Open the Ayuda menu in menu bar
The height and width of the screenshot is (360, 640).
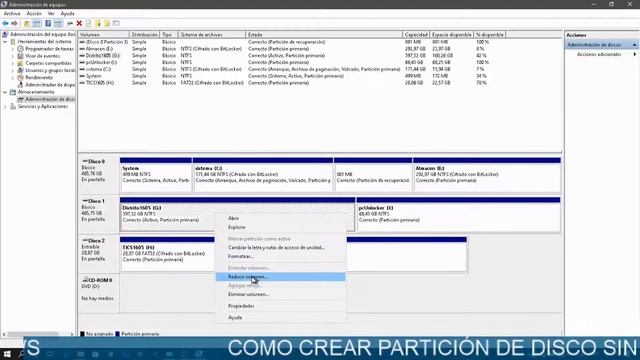(67, 13)
